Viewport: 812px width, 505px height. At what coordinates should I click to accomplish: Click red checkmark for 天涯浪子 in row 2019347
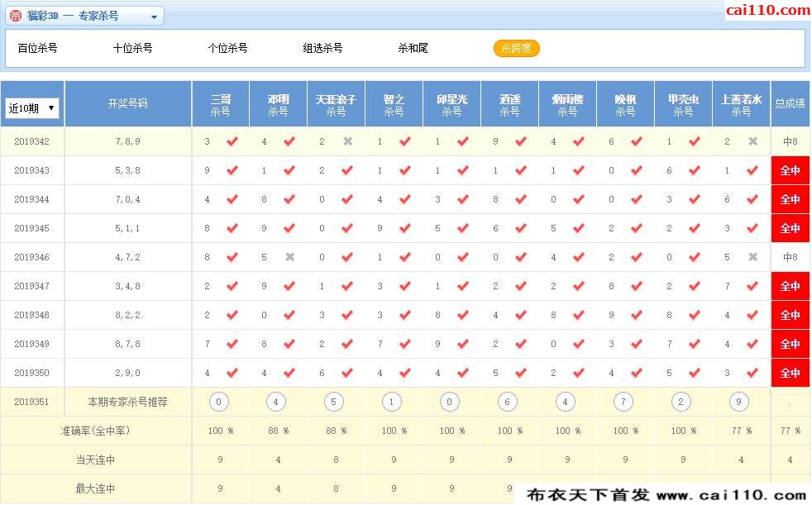[347, 286]
